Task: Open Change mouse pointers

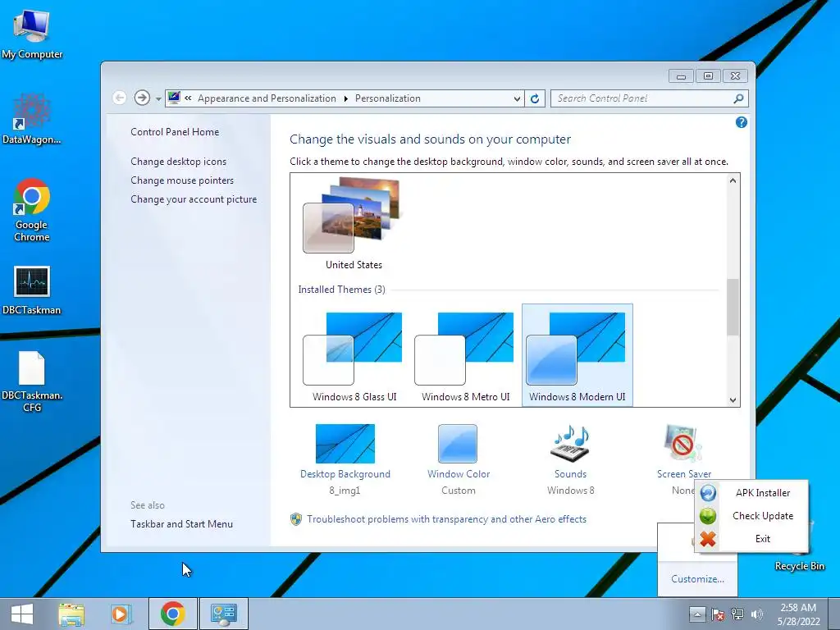Action: point(182,180)
